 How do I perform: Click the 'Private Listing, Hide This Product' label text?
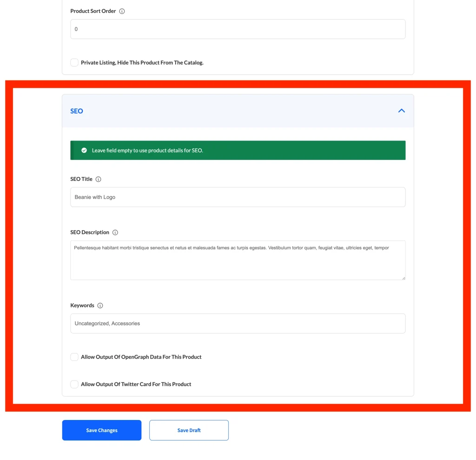click(142, 62)
